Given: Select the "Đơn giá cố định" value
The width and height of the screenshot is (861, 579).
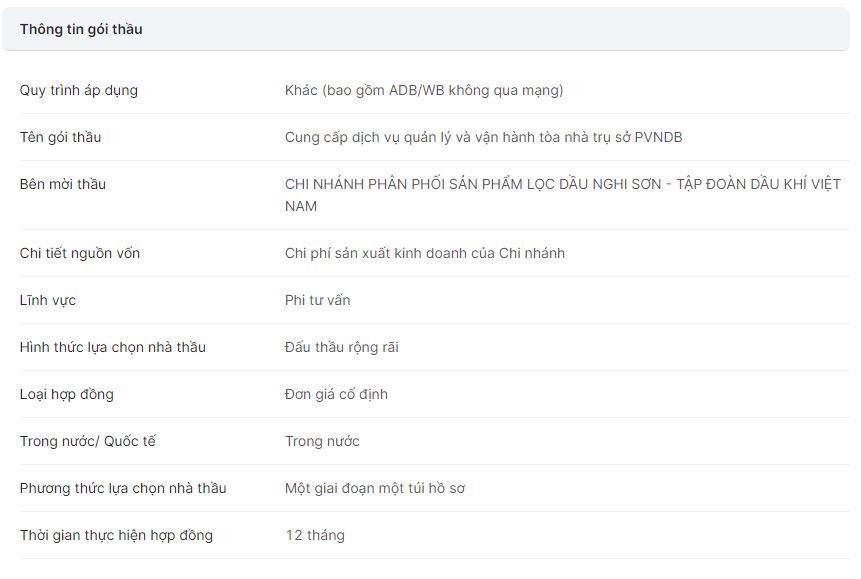Looking at the screenshot, I should (336, 394).
